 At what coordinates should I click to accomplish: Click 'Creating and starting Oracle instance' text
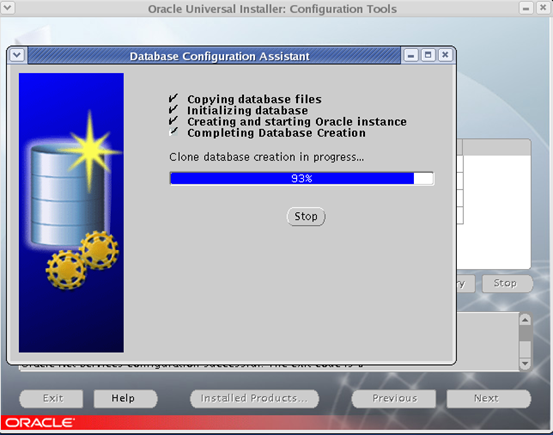297,122
